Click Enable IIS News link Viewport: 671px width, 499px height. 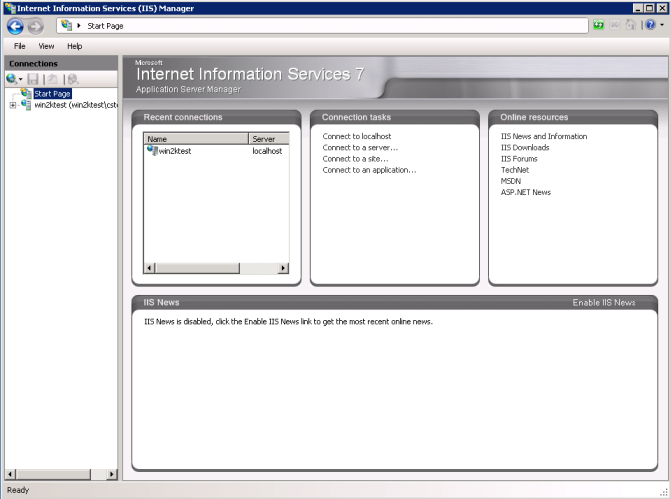click(x=604, y=303)
